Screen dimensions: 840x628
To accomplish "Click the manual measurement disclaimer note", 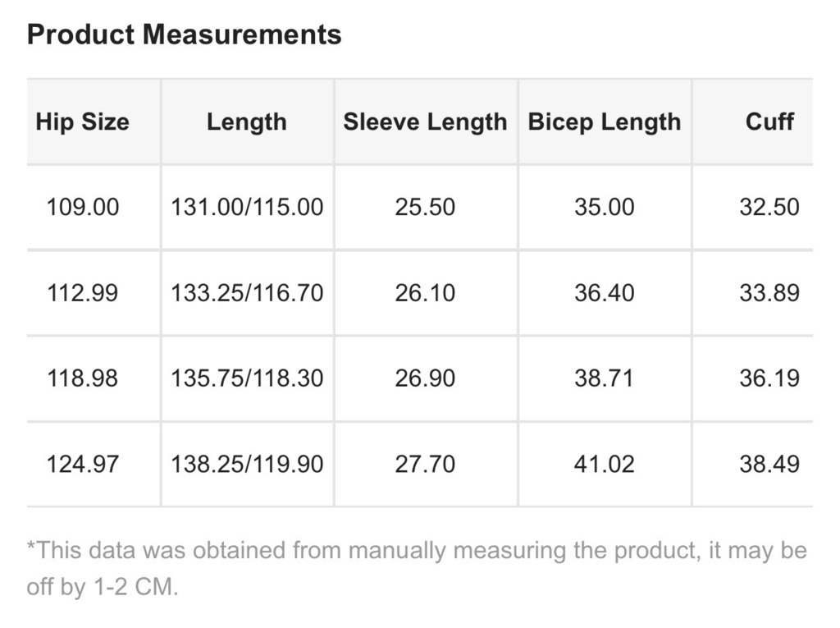I will pos(417,568).
